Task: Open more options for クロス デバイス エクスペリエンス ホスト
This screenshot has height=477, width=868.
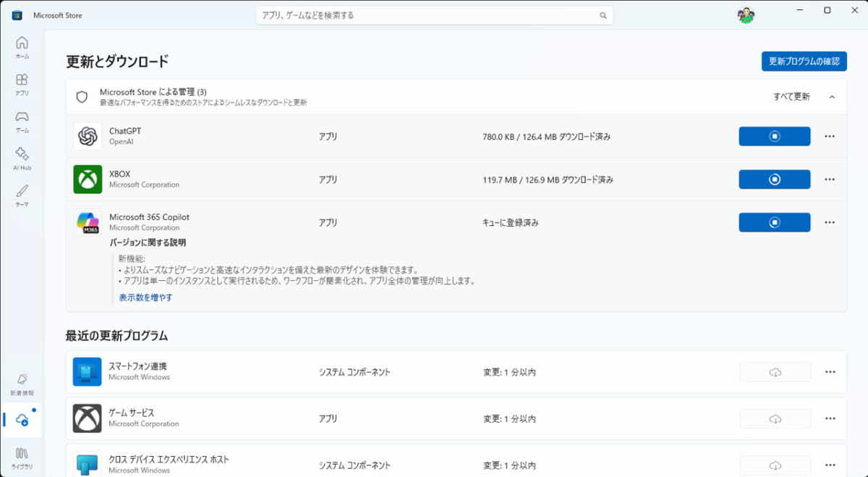Action: click(x=830, y=465)
